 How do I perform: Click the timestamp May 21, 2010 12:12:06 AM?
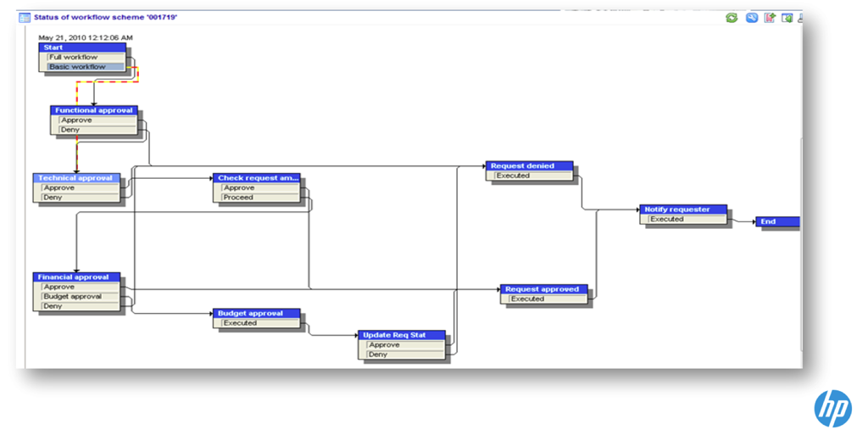click(x=86, y=37)
